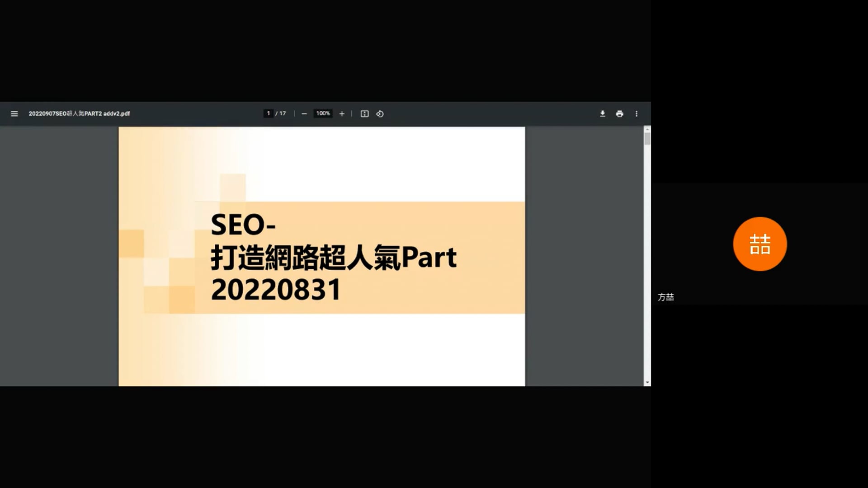868x488 pixels.
Task: Rotate the PDF counterclockwise
Action: tap(380, 114)
